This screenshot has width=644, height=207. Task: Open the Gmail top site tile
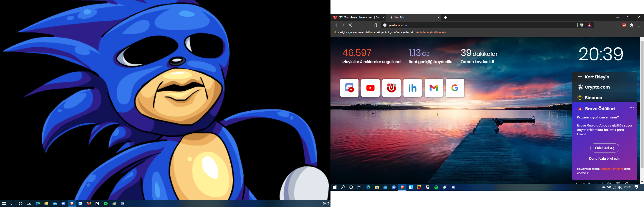434,88
